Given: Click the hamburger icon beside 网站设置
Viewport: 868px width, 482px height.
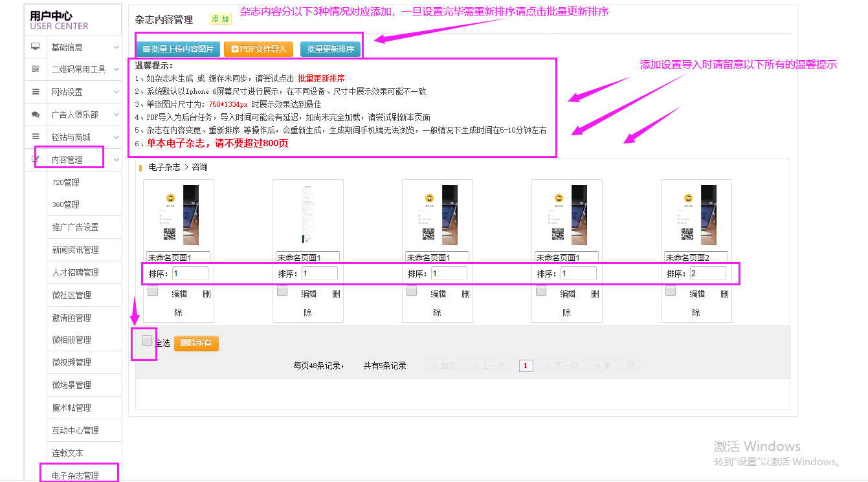Looking at the screenshot, I should (x=36, y=92).
